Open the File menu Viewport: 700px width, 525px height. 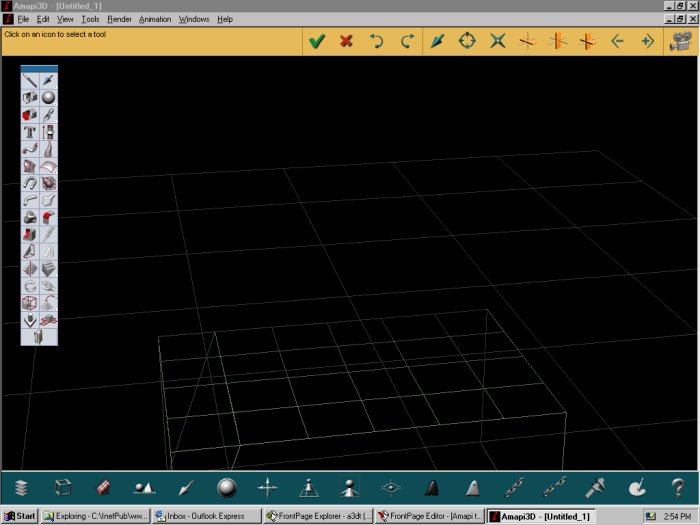click(23, 19)
